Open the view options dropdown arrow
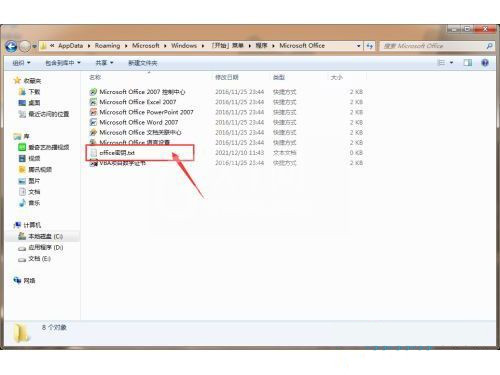The width and height of the screenshot is (500, 375). 451,63
